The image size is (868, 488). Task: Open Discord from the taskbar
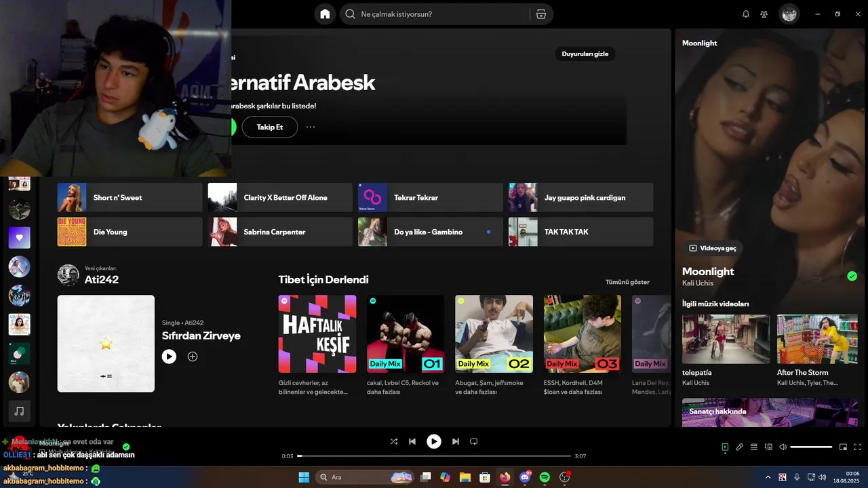525,477
